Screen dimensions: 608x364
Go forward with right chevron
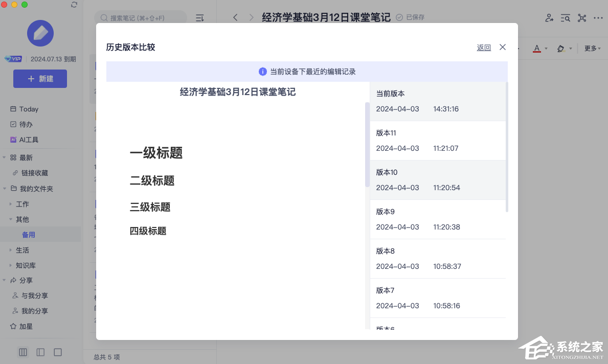[251, 17]
